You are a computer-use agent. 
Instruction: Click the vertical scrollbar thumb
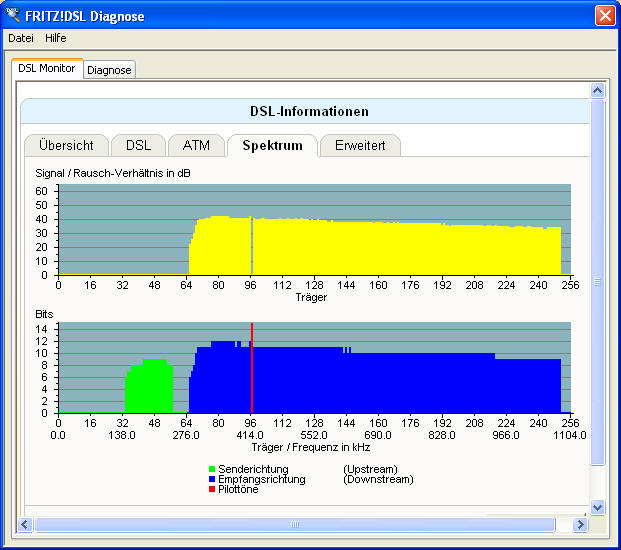[x=597, y=282]
